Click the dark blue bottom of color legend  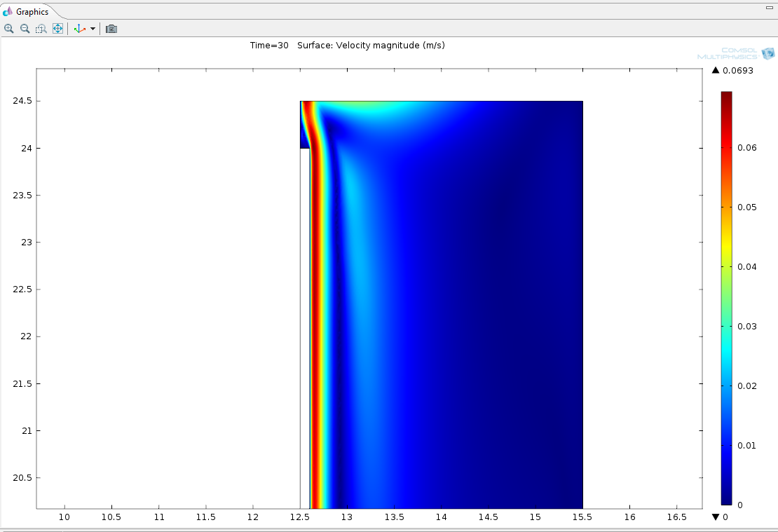(x=726, y=499)
